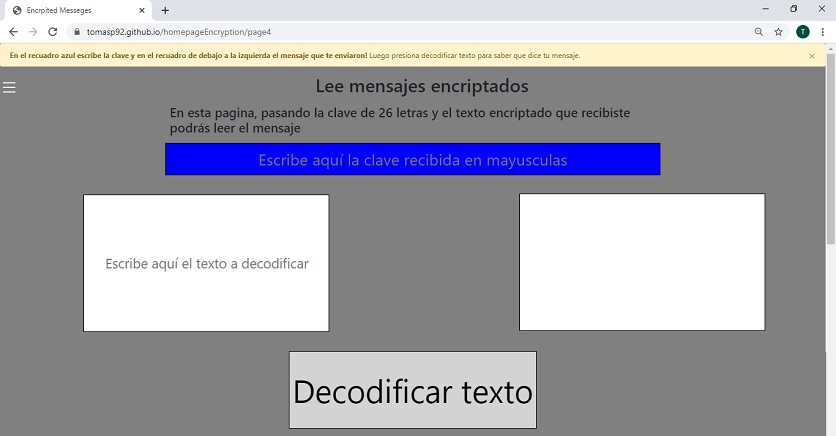The width and height of the screenshot is (836, 436).
Task: Open the Chrome profile avatar
Action: click(802, 32)
